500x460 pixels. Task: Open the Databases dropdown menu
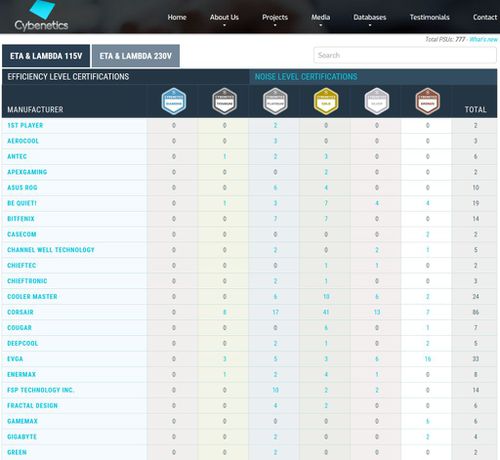[370, 17]
